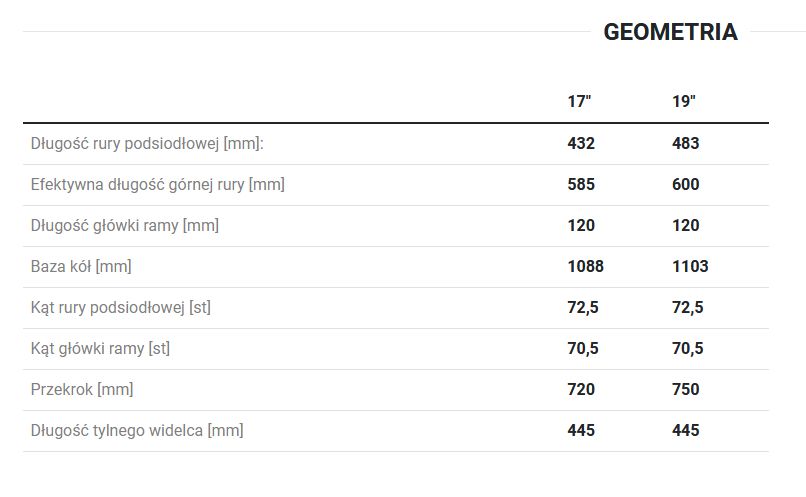806x497 pixels.
Task: Click the Efektywna długość górnej rury label
Action: pos(157,185)
